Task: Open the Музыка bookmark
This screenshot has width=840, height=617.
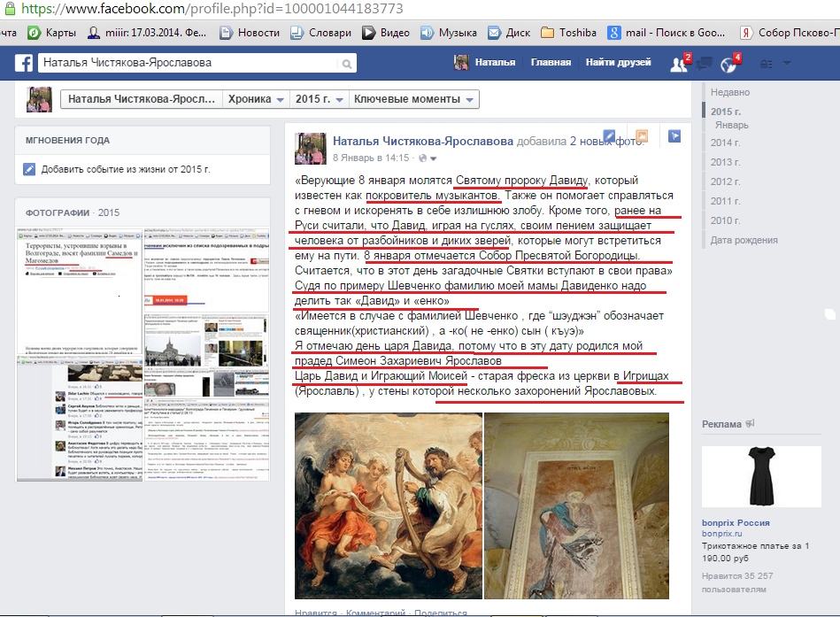Action: pos(449,33)
